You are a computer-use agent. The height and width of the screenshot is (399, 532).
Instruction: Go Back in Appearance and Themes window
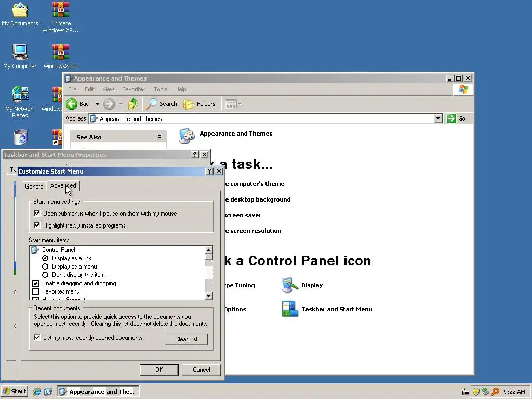79,104
